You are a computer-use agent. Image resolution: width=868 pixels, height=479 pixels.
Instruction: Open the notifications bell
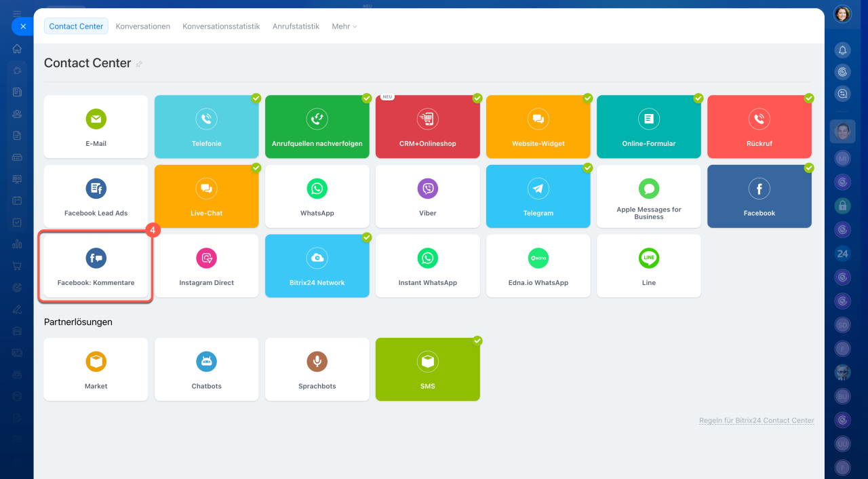click(842, 50)
